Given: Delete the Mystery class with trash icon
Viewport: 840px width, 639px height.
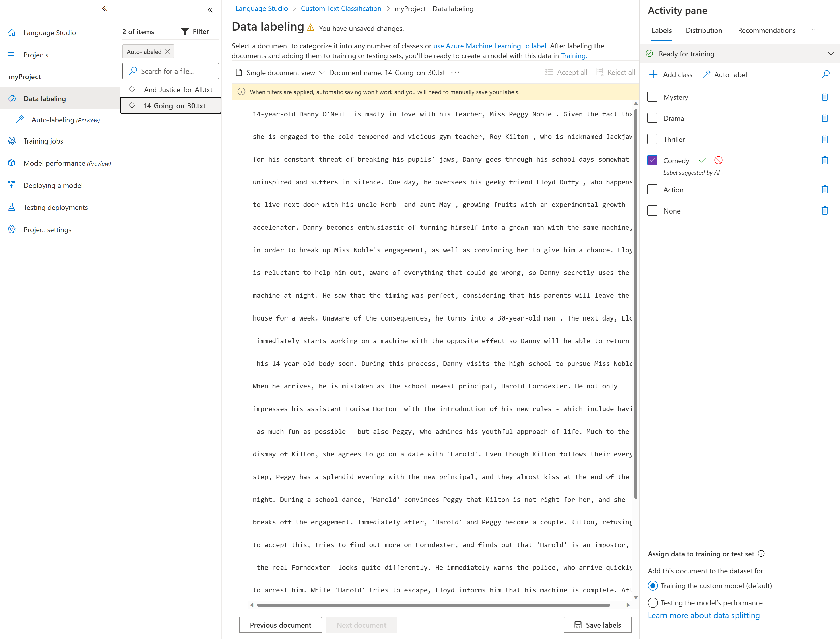Looking at the screenshot, I should coord(824,97).
